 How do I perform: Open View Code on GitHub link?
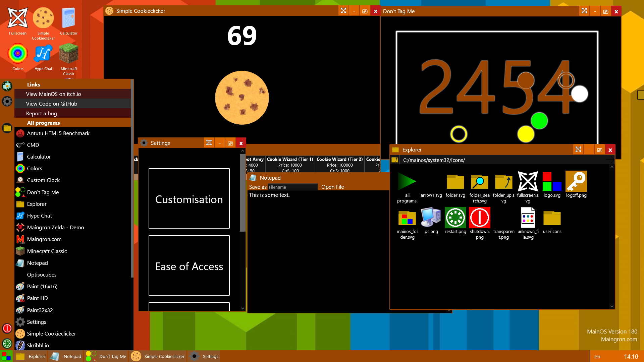pos(52,104)
